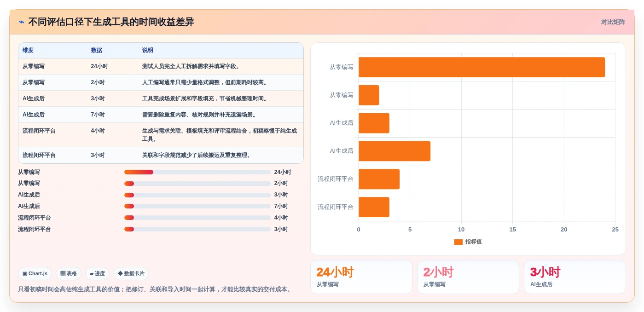Click the 从零编写 progress bar labeled 2小时
Viewport: 644px width, 312px height.
[x=197, y=184]
